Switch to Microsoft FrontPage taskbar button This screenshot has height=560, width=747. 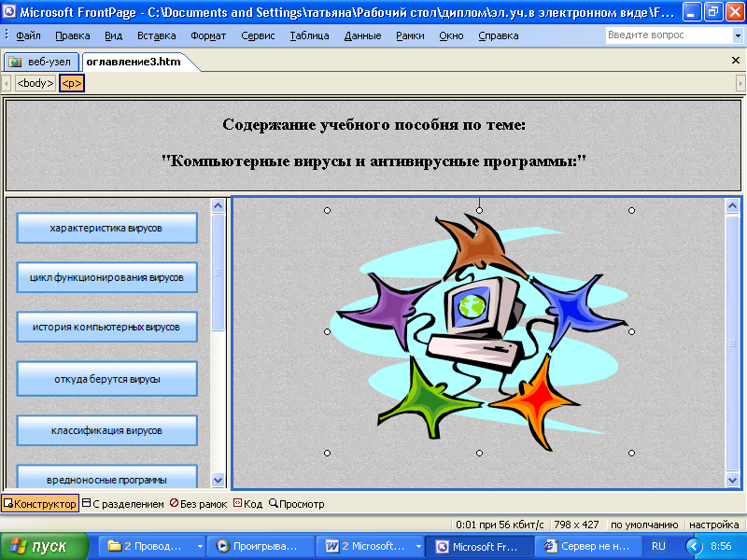pyautogui.click(x=478, y=547)
